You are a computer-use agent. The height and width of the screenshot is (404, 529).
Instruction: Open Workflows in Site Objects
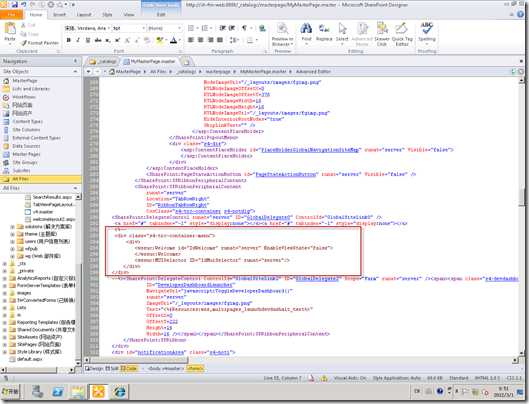(x=24, y=97)
